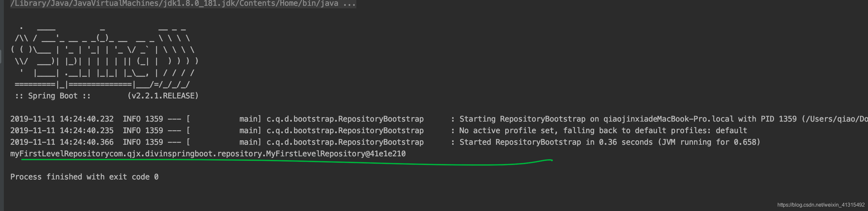Click the 'Starting RepositoryBootstrap' log message
The image size is (868, 211).
664,119
